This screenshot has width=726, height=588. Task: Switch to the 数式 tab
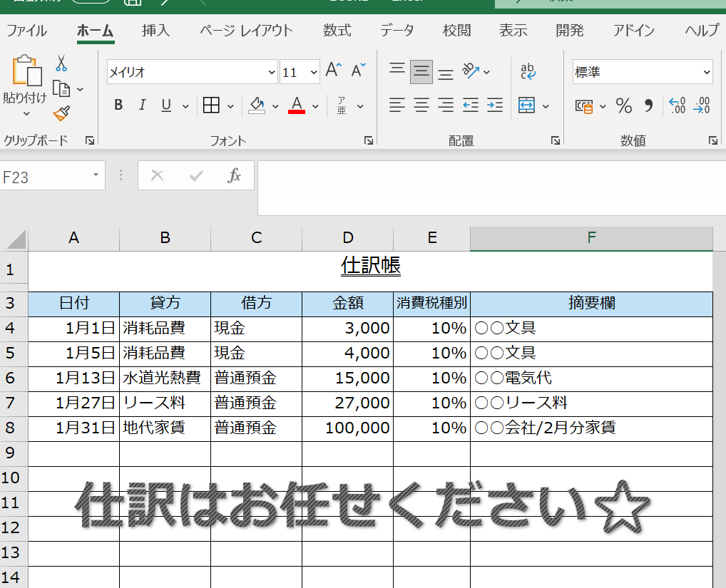(x=337, y=31)
